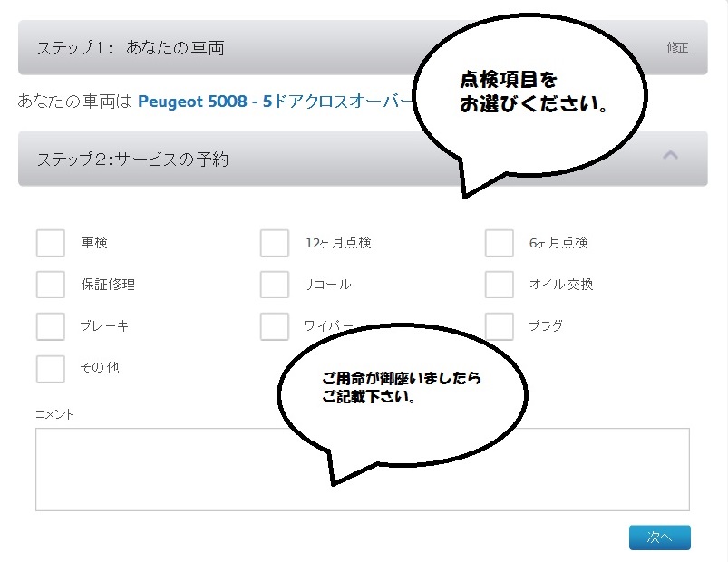Check the ブレーキ brake checkbox

pyautogui.click(x=51, y=325)
